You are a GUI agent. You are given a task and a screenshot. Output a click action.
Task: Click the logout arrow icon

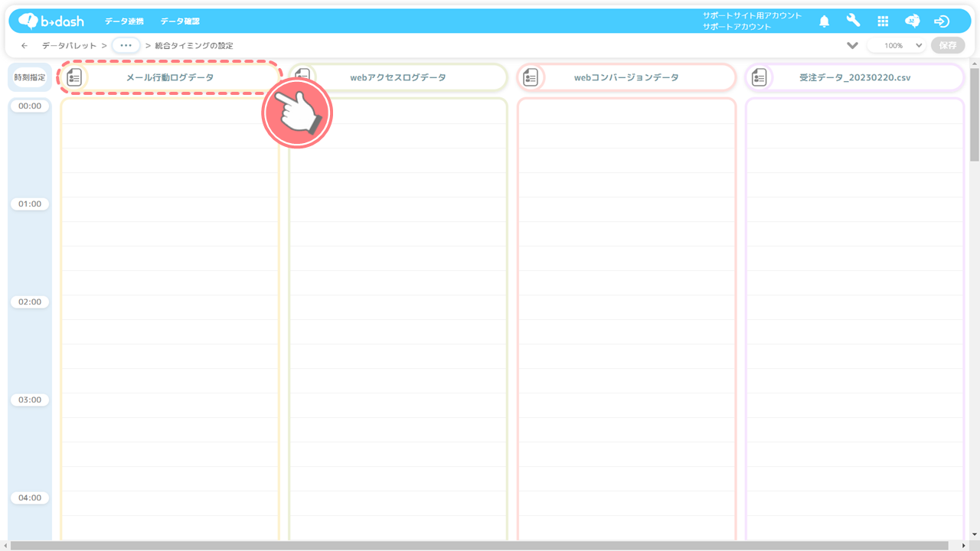[x=942, y=21]
